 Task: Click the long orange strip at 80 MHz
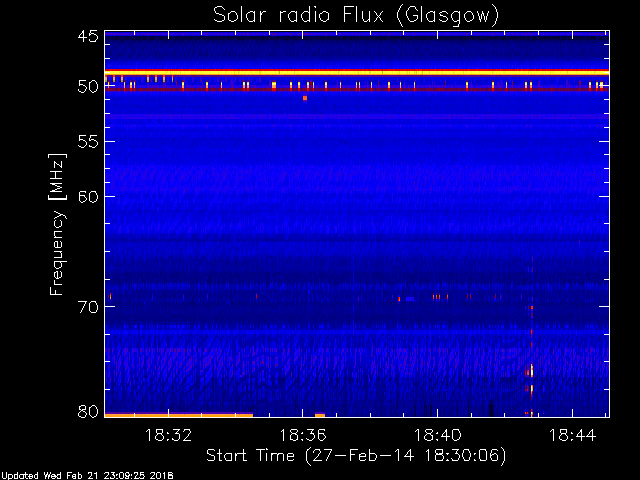[x=179, y=416]
